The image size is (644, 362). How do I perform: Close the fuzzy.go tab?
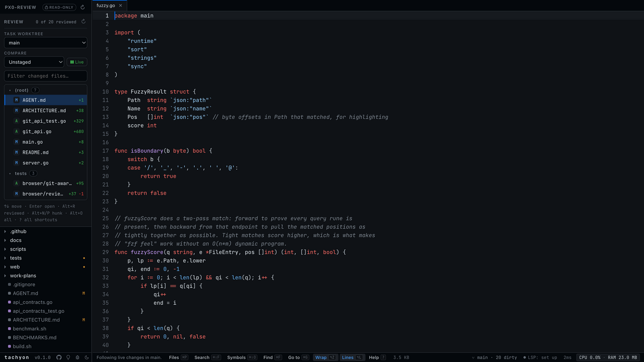point(120,6)
